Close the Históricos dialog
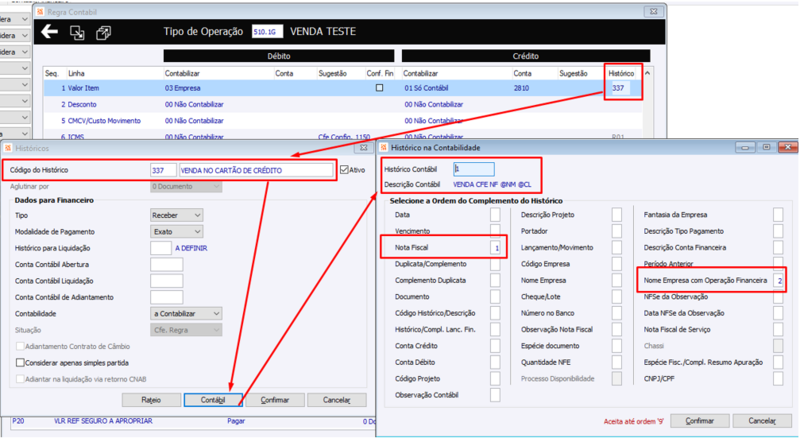 coord(364,148)
